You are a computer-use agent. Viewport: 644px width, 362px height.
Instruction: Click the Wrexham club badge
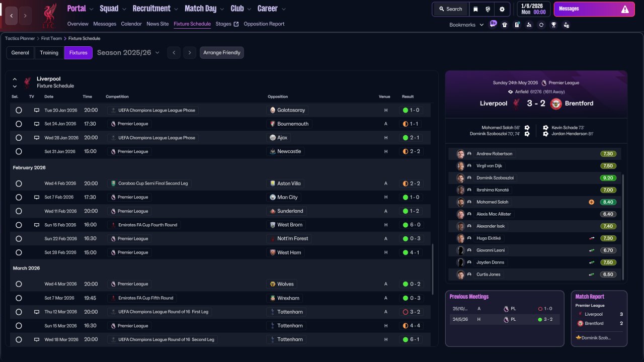tap(273, 298)
